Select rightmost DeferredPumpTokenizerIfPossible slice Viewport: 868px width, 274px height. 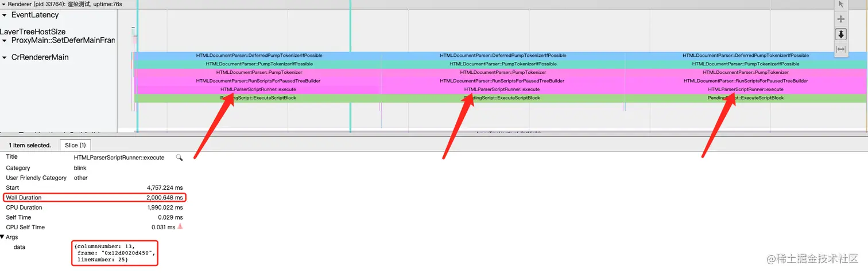click(746, 56)
